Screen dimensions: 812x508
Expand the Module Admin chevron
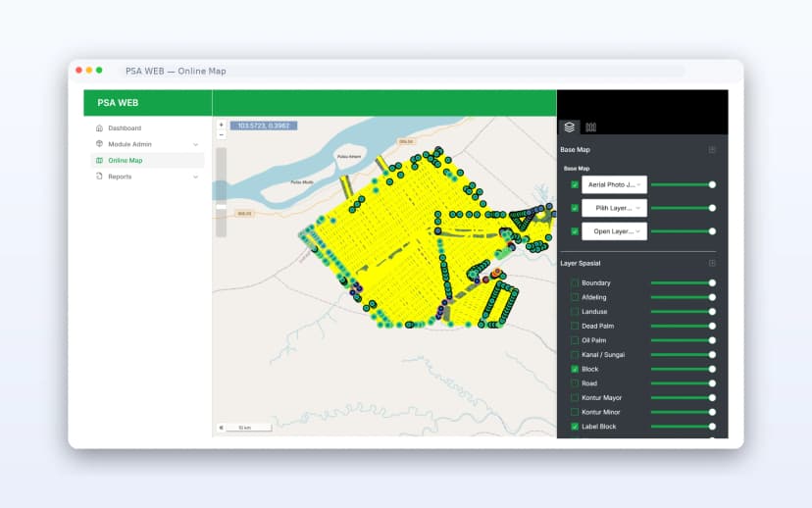click(196, 144)
